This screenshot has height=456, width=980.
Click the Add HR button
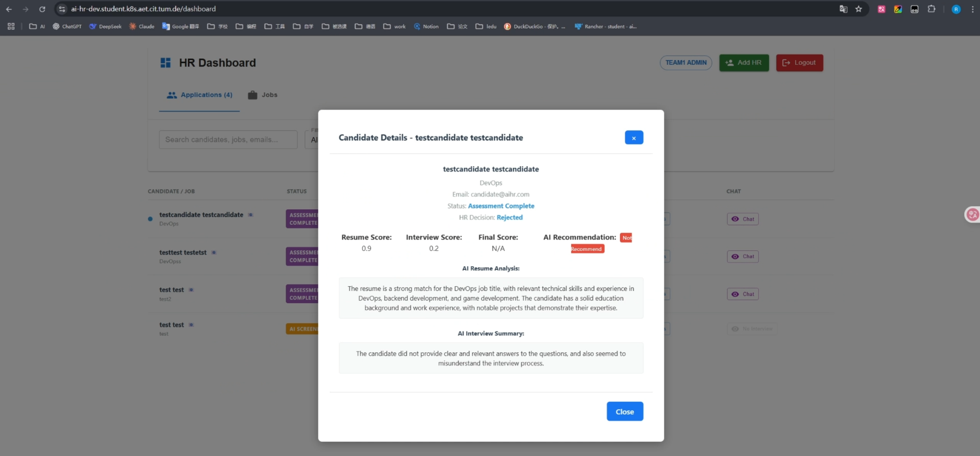744,63
